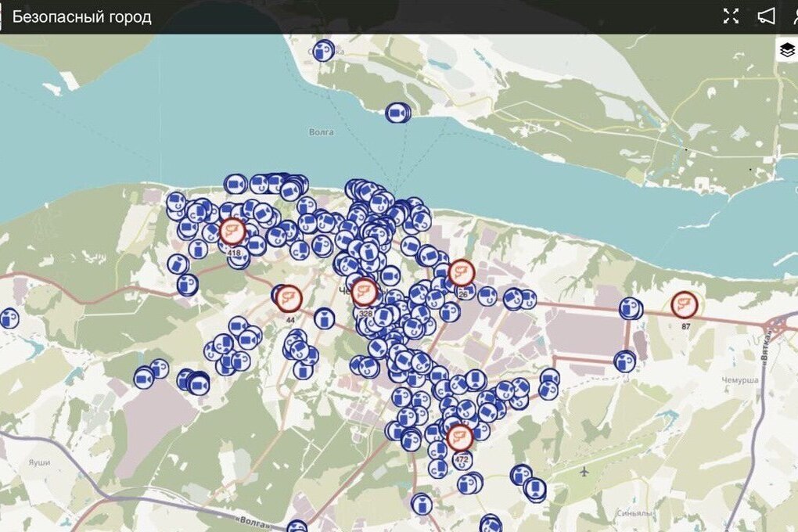
Task: Click the Безопасный город title
Action: click(x=81, y=17)
